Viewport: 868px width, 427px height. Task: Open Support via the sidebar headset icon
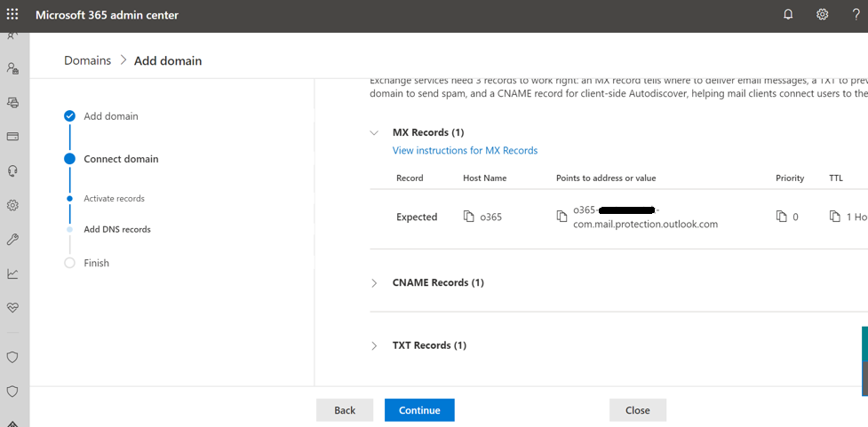click(x=12, y=171)
